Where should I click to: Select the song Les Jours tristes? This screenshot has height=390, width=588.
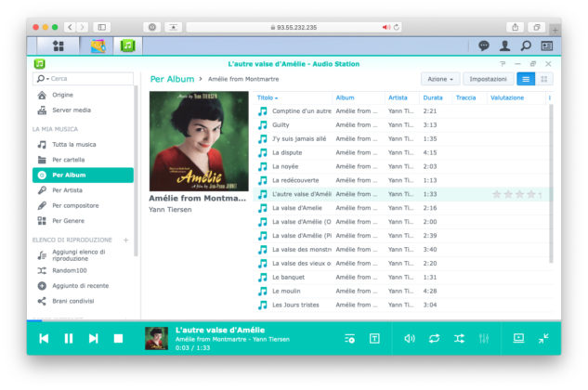[401, 305]
